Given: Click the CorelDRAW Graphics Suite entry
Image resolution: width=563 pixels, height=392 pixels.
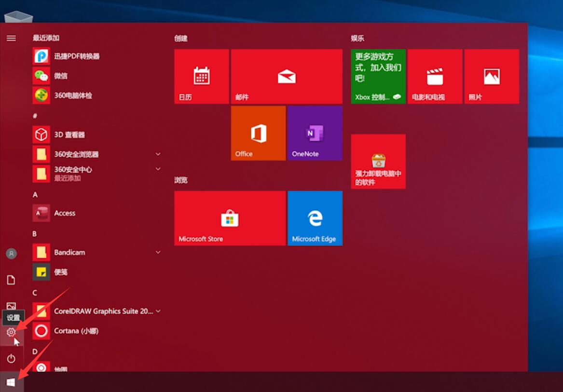Looking at the screenshot, I should point(96,311).
